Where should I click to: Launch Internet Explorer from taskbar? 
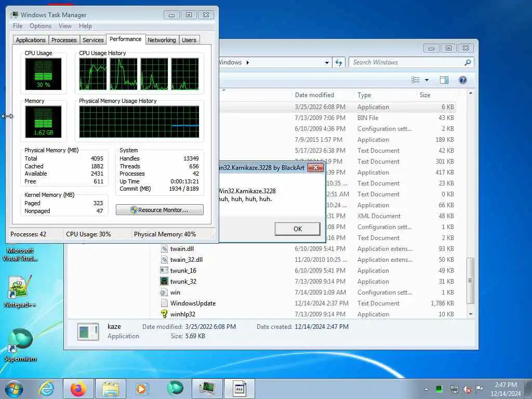point(46,389)
